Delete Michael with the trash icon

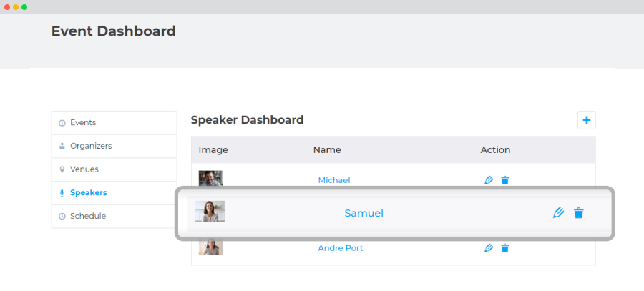(x=505, y=180)
